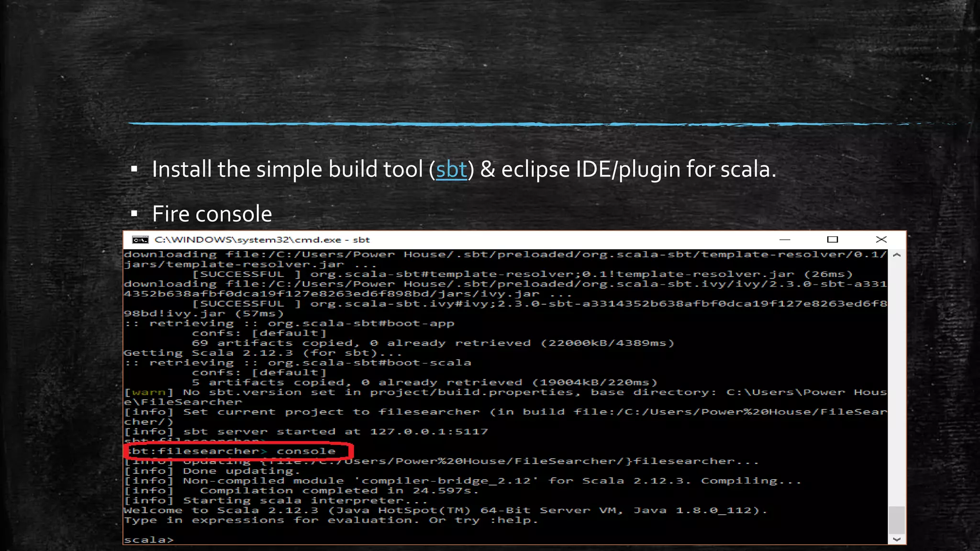980x551 pixels.
Task: Click the 'Starting scala interpreter...' line
Action: click(x=276, y=501)
